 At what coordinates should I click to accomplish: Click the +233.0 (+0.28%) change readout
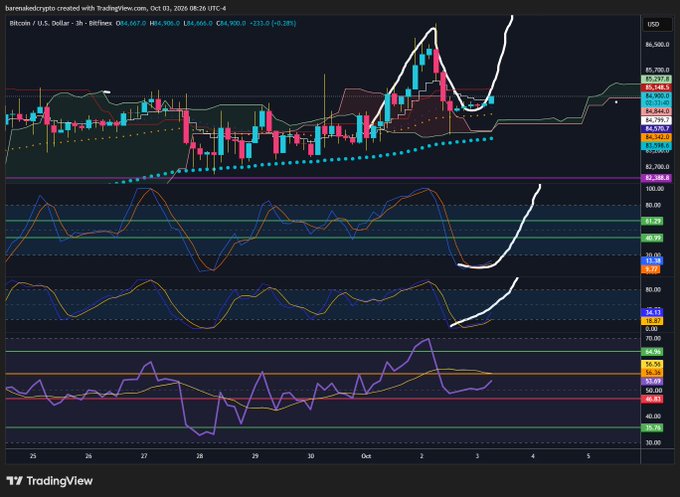tap(272, 23)
